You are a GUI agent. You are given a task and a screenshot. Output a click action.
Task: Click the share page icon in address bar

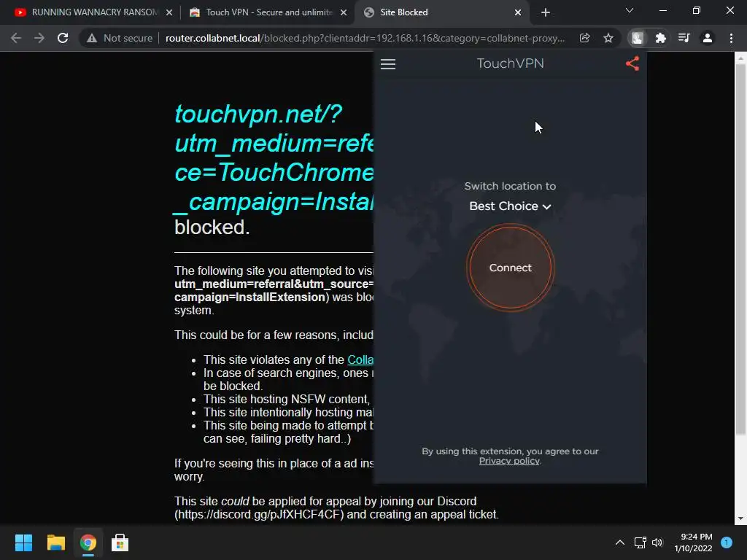pos(584,38)
